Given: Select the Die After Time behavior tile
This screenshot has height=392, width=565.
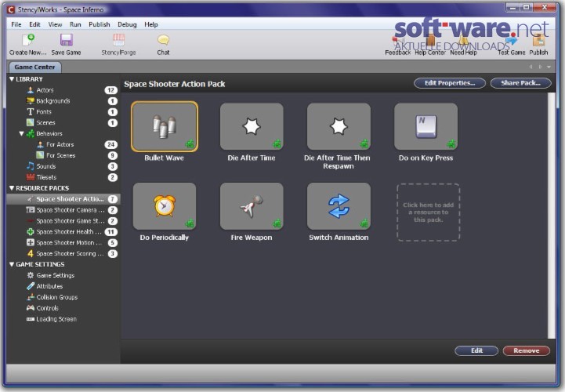Looking at the screenshot, I should click(x=252, y=126).
